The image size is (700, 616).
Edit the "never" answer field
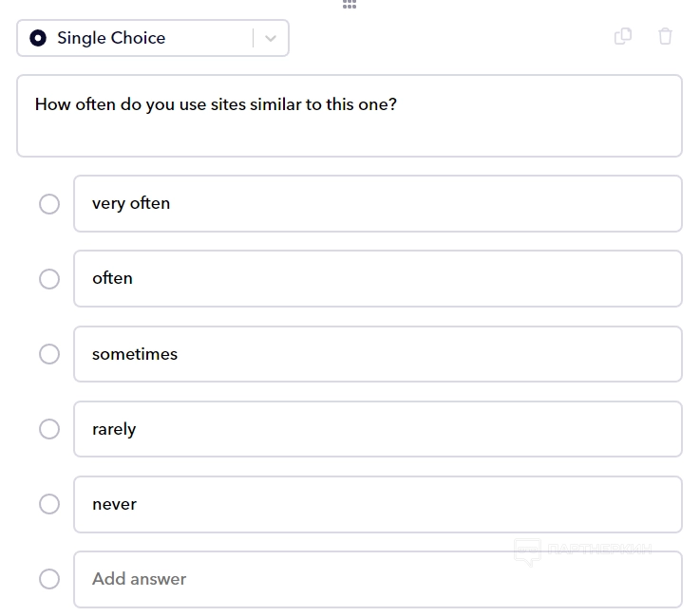point(377,504)
